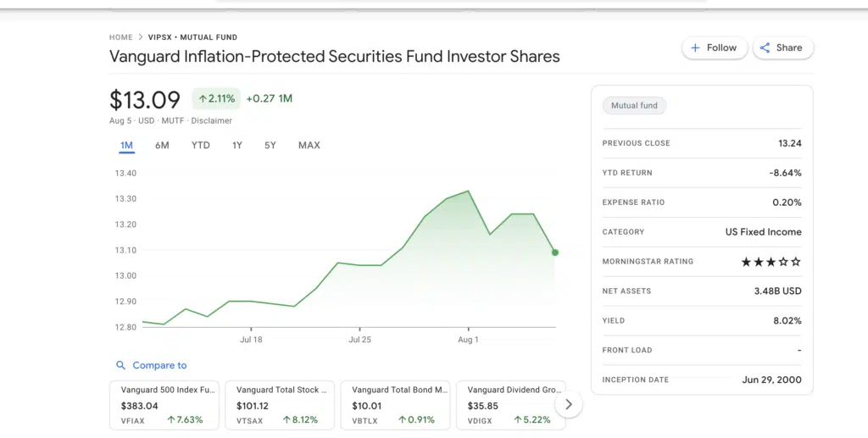Select the 1M chart range tab
This screenshot has height=438, width=868.
126,146
